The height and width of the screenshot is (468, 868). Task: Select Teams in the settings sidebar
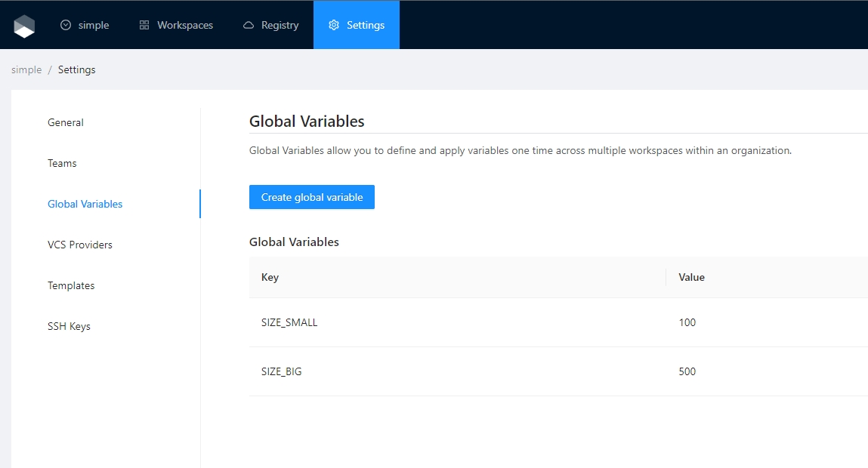[62, 163]
